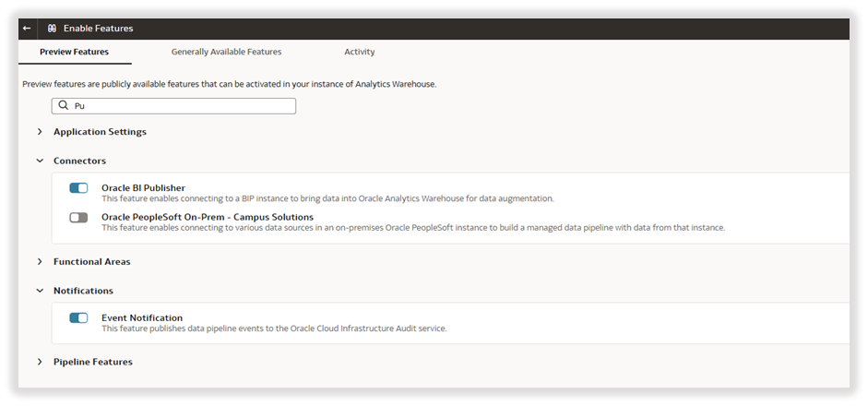This screenshot has height=406, width=868.
Task: Click the Infrastructure Audit service description
Action: (274, 328)
